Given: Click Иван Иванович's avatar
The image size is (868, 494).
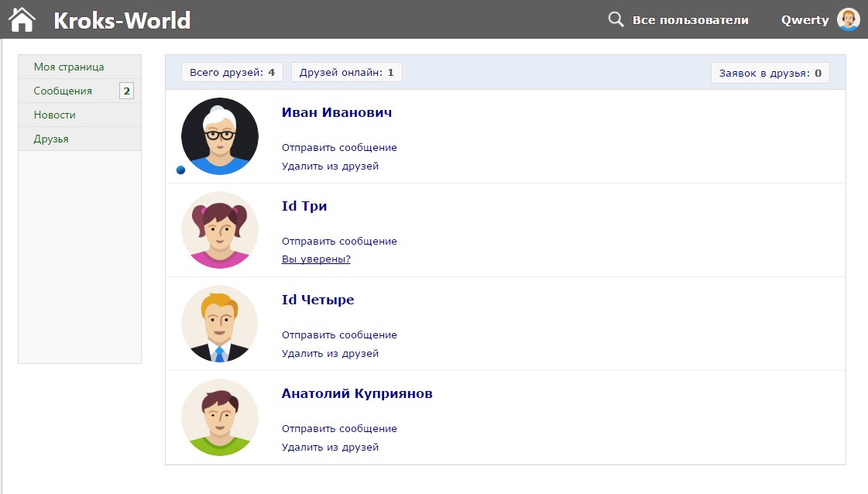Looking at the screenshot, I should [220, 136].
